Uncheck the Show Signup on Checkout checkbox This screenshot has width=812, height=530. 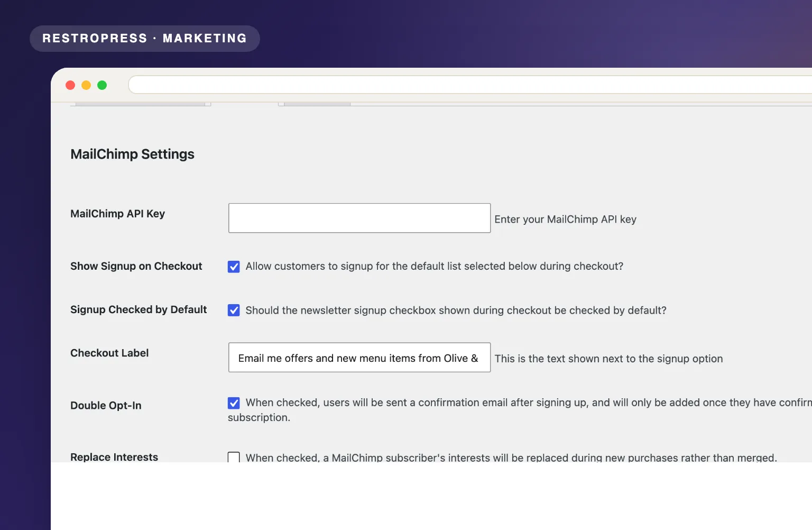tap(234, 267)
